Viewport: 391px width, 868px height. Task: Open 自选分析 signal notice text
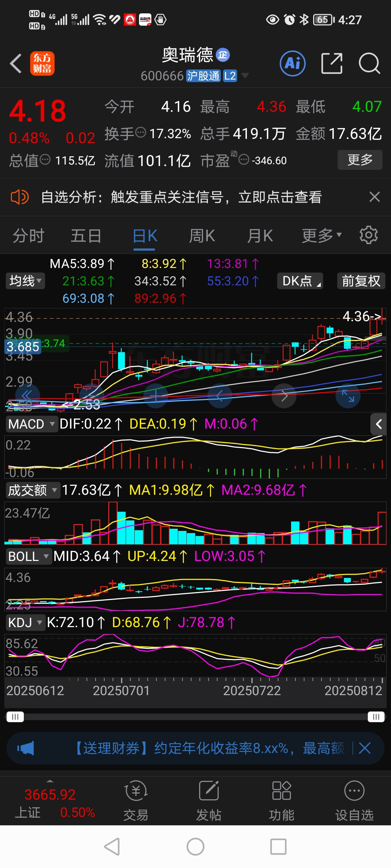click(x=181, y=197)
